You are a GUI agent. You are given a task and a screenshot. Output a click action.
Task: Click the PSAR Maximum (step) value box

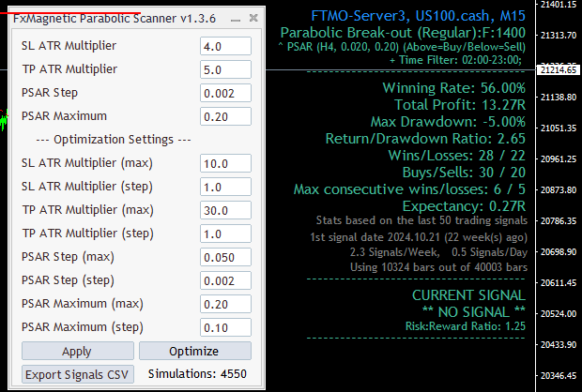pos(225,327)
